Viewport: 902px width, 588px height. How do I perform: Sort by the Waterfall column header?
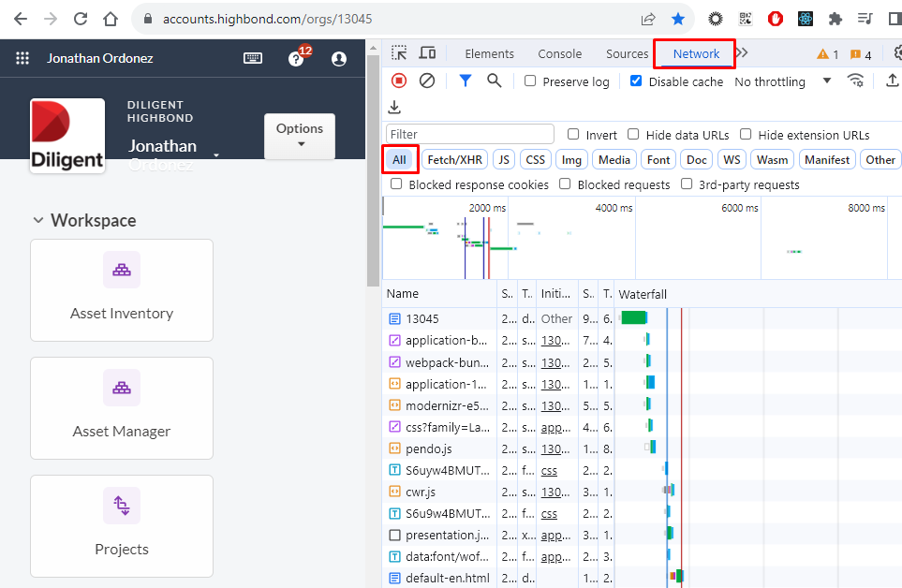[758, 294]
